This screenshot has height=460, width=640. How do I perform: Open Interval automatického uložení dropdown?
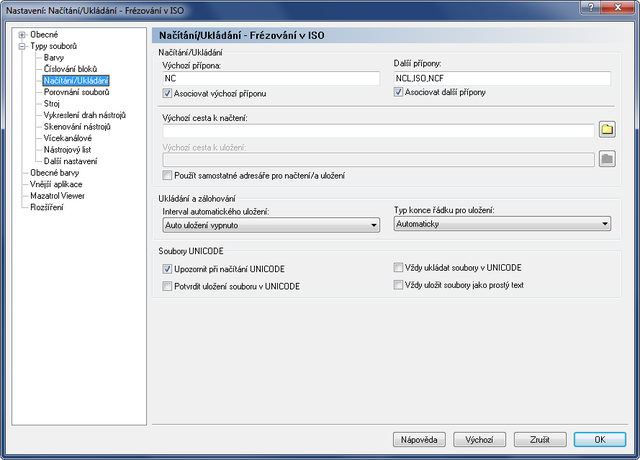(271, 225)
